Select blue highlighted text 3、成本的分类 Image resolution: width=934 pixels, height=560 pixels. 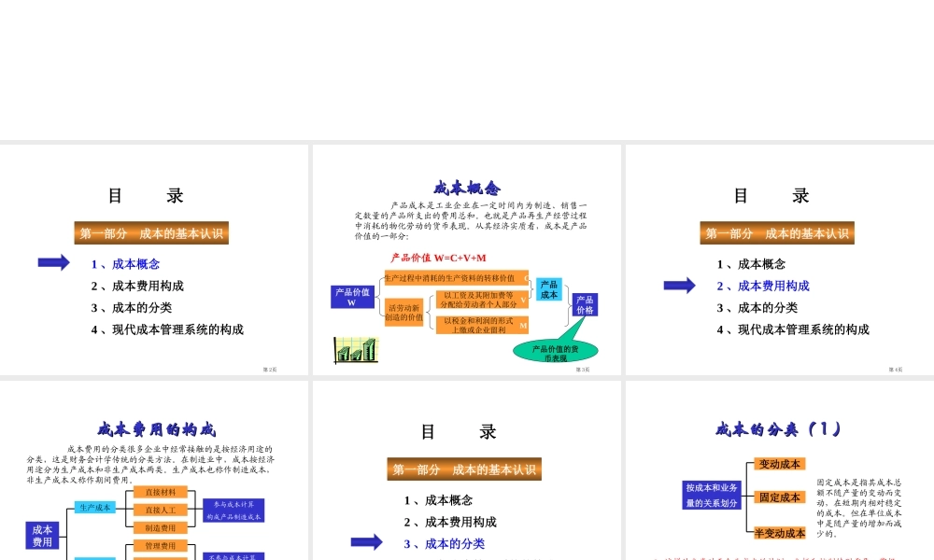[445, 544]
